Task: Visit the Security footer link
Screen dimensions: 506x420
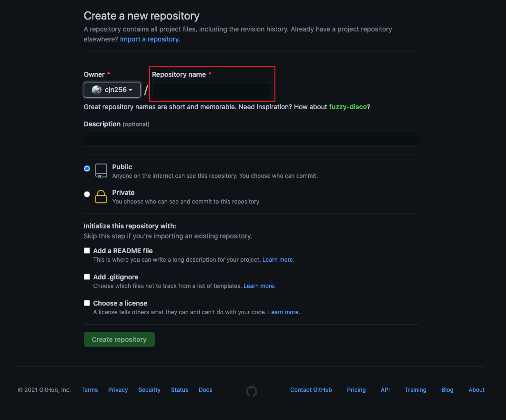Action: (150, 389)
